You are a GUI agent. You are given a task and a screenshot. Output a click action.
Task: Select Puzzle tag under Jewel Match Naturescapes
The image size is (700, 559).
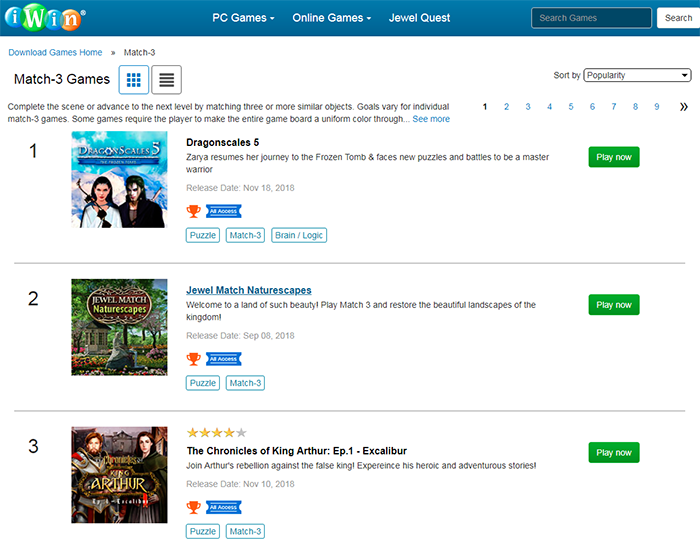click(x=203, y=383)
